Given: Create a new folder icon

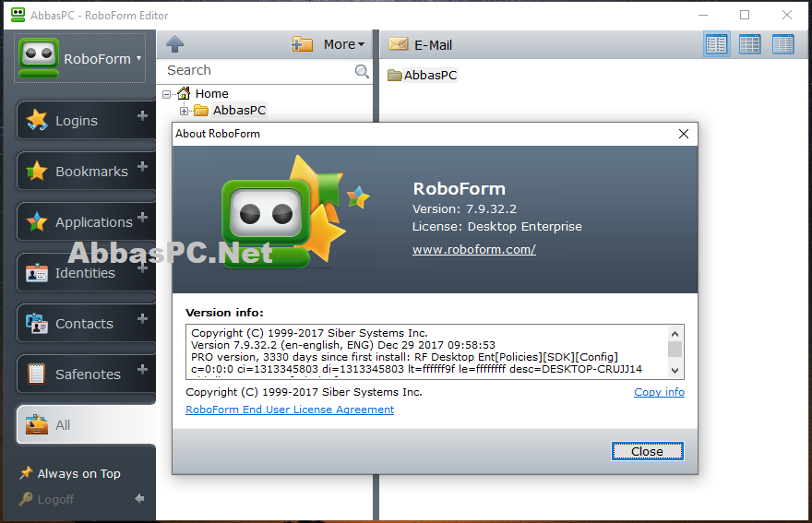Looking at the screenshot, I should tap(302, 44).
